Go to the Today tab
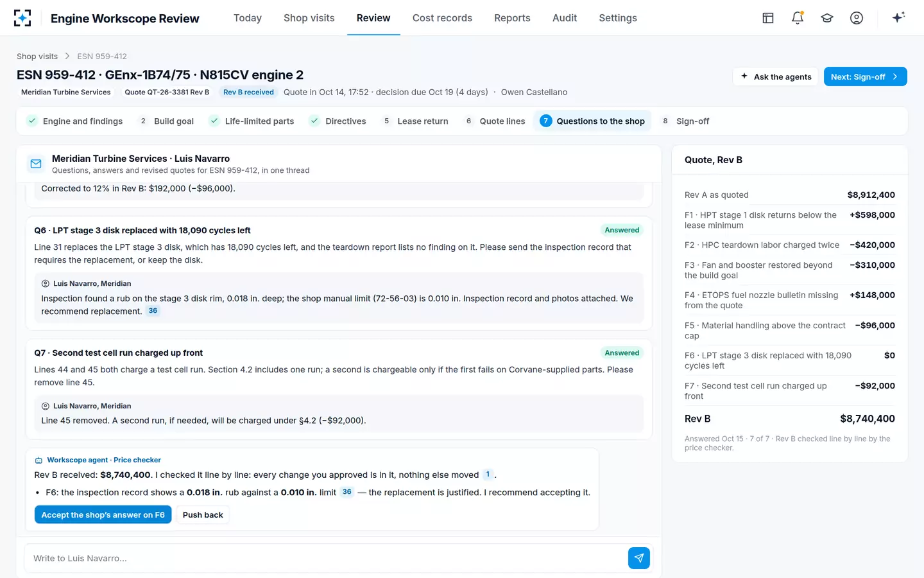Viewport: 924px width, 578px height. 248,18
